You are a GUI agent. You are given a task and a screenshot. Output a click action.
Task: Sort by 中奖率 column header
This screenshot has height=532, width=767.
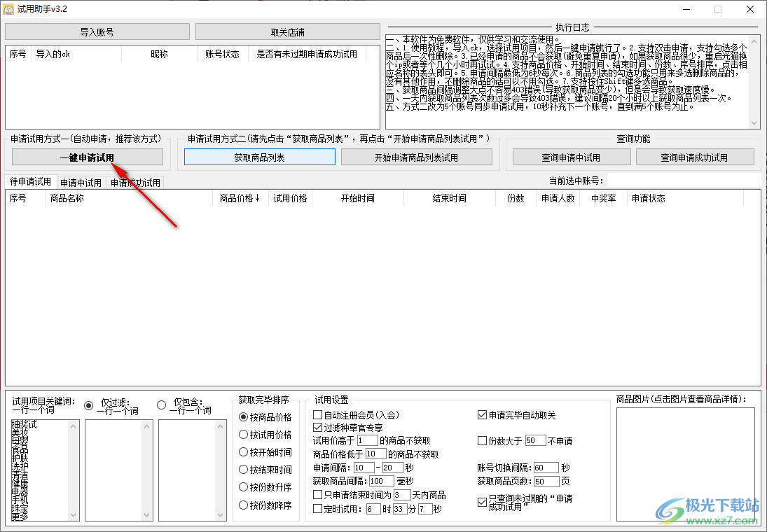pos(603,198)
